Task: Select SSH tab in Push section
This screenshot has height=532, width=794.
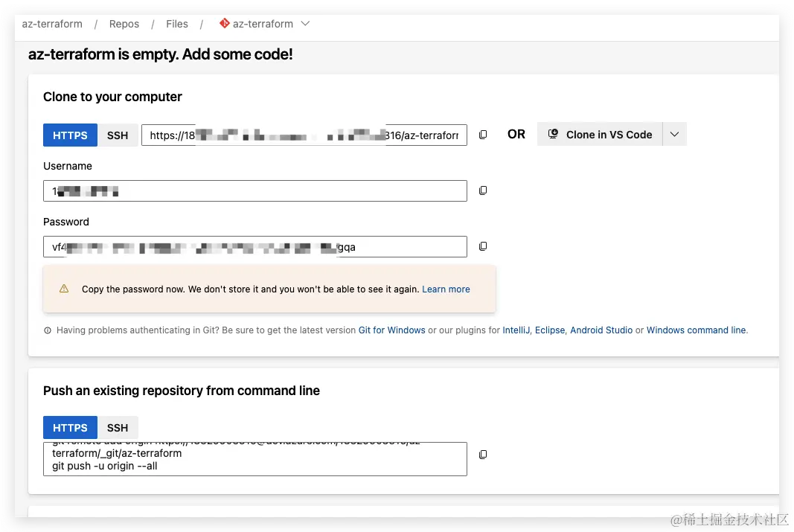Action: pyautogui.click(x=118, y=428)
